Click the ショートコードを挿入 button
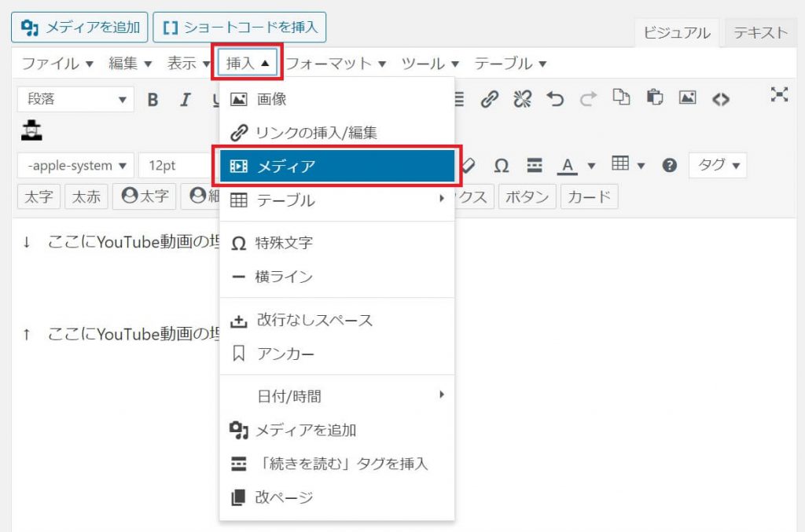Image resolution: width=805 pixels, height=532 pixels. (x=239, y=28)
